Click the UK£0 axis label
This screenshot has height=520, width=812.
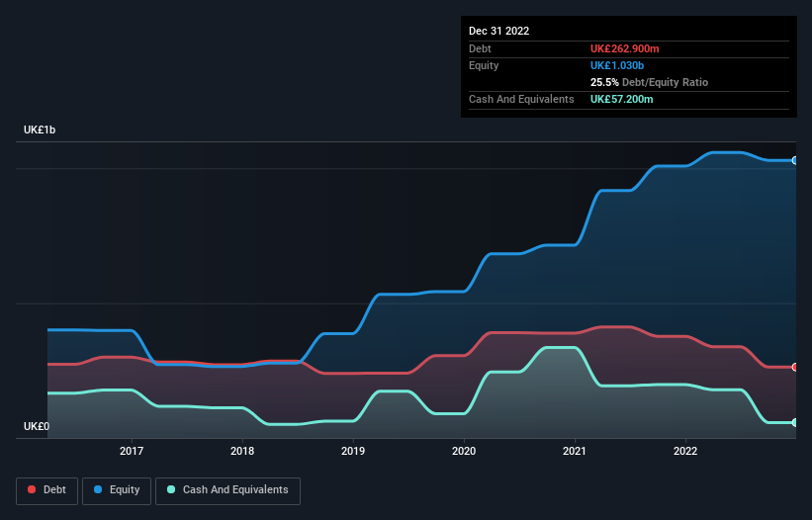37,426
